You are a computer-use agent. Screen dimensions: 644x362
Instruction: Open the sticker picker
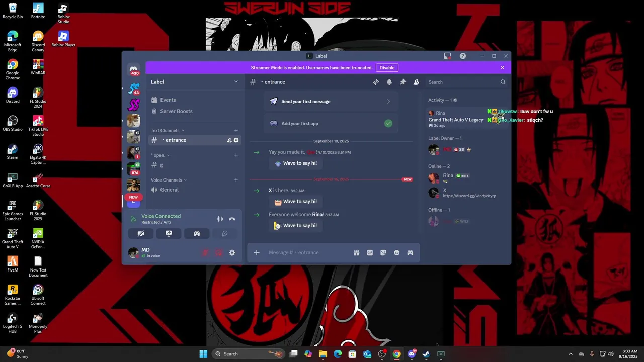(x=383, y=253)
